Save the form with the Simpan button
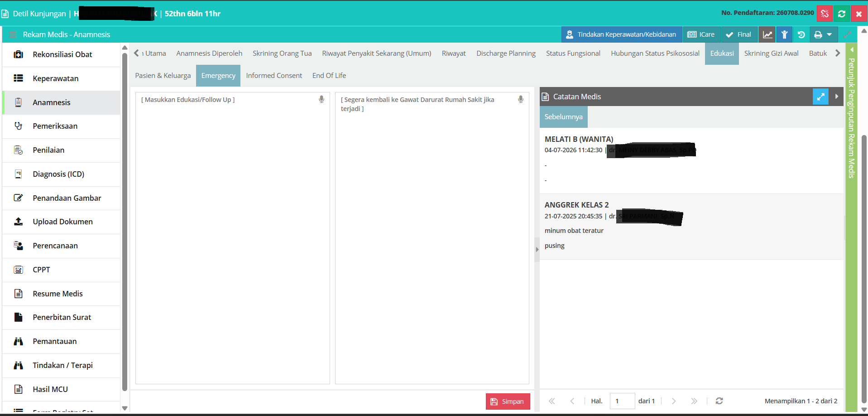This screenshot has height=416, width=868. (x=508, y=401)
